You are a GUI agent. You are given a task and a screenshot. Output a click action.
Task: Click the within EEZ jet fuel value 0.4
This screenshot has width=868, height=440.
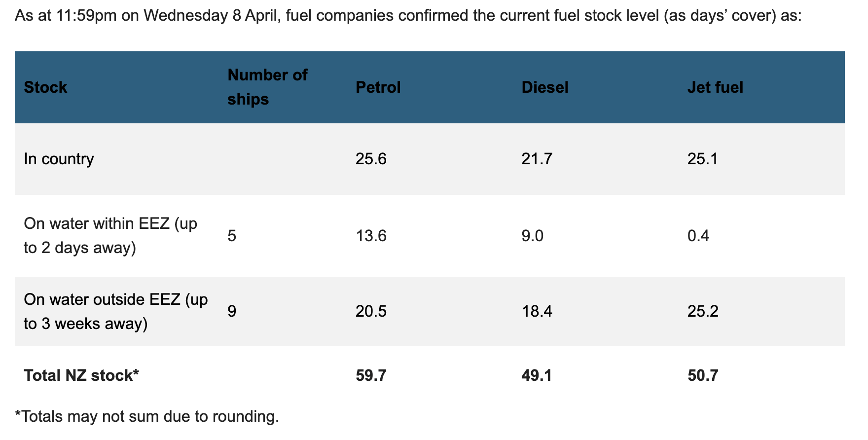coord(698,236)
